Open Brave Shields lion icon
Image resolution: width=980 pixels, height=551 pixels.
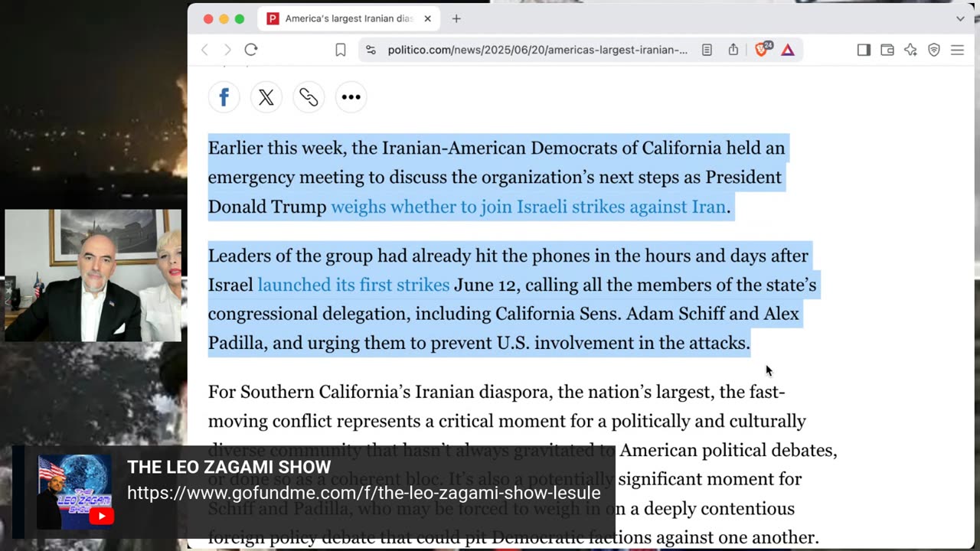click(763, 50)
